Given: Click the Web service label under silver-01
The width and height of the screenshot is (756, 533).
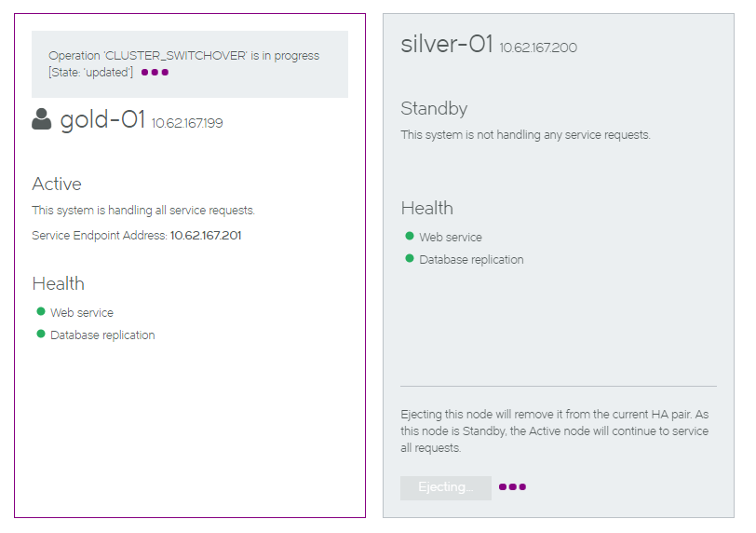Looking at the screenshot, I should pyautogui.click(x=451, y=238).
